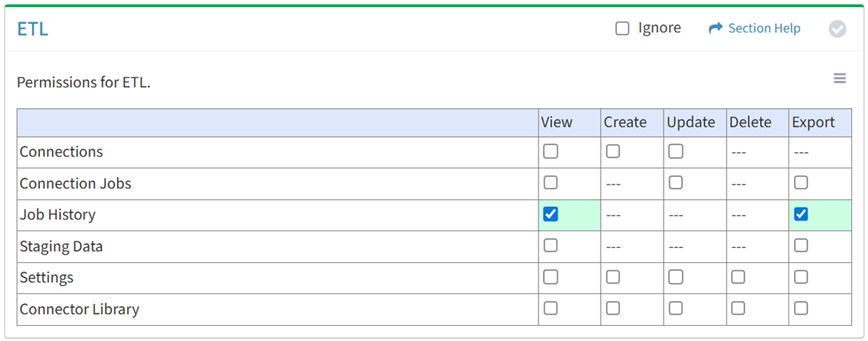
Task: Uncheck View permission for Job History
Action: tap(551, 214)
